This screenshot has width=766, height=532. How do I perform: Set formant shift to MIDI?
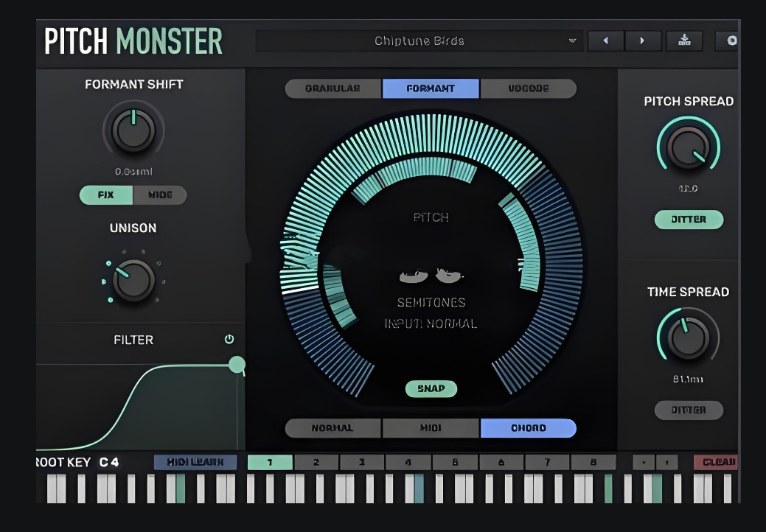(x=160, y=195)
